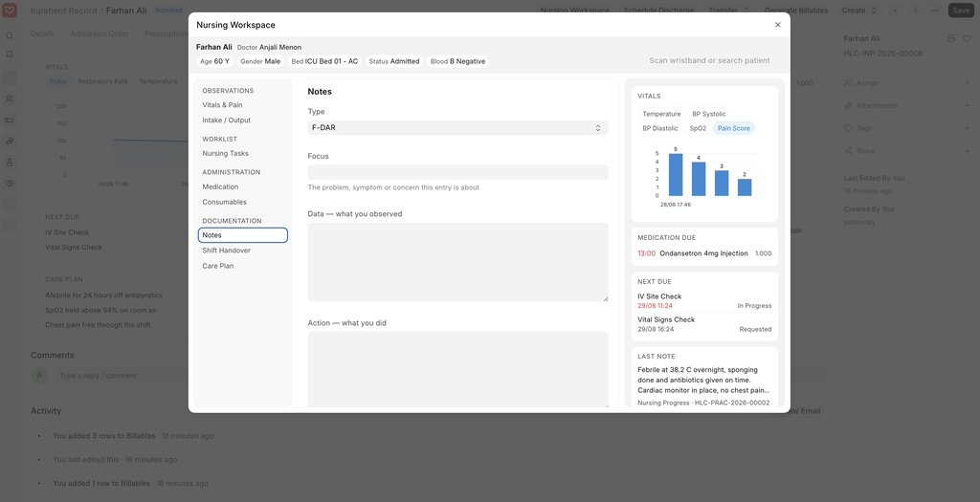Click Nursing Workspace button in page header

(575, 10)
